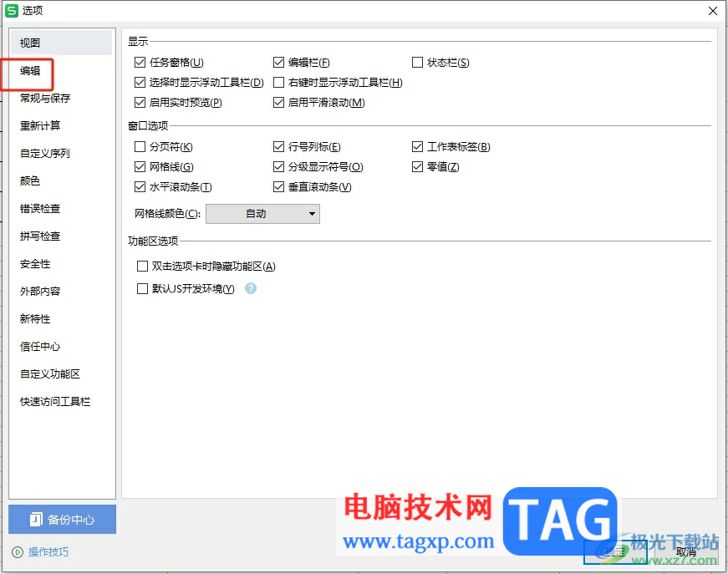Image resolution: width=728 pixels, height=574 pixels.
Task: Disable 启用平滑滚动(M)
Action: tap(278, 102)
